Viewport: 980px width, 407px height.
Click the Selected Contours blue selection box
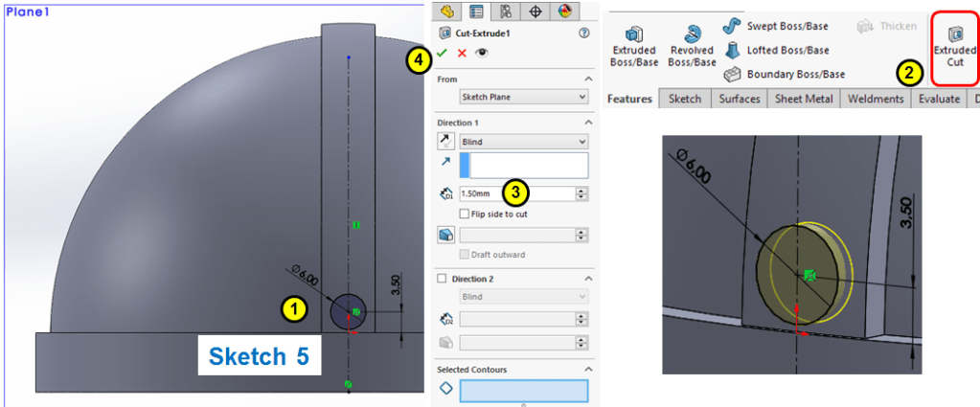pyautogui.click(x=523, y=391)
